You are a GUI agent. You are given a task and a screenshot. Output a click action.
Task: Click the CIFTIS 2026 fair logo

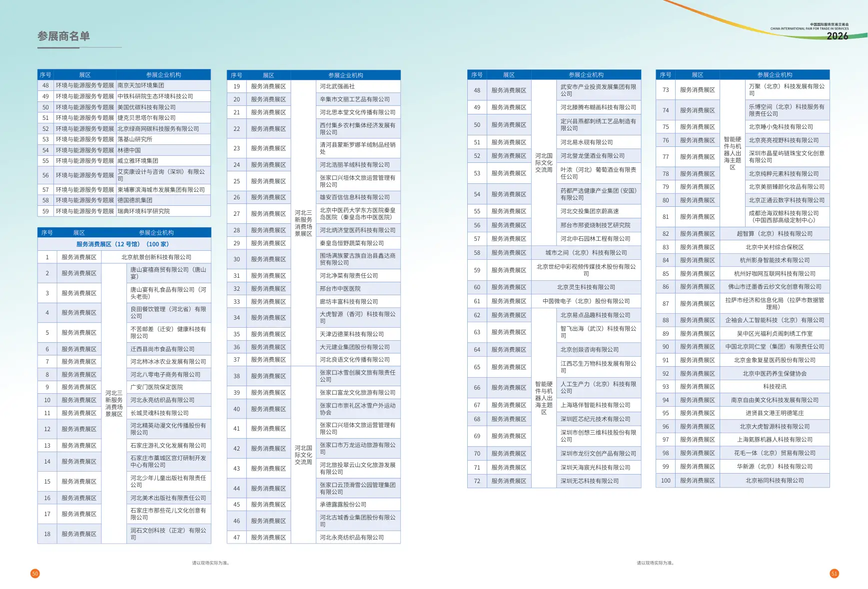click(x=810, y=31)
